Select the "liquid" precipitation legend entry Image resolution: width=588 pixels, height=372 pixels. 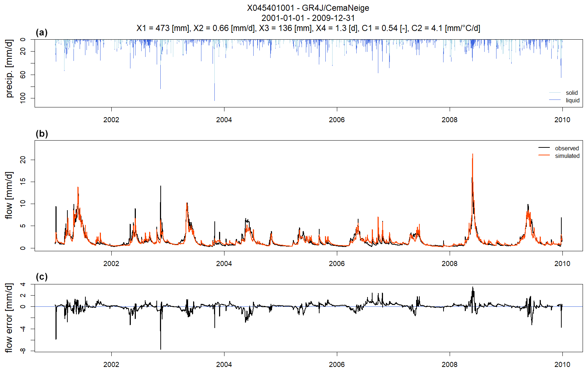pyautogui.click(x=572, y=100)
